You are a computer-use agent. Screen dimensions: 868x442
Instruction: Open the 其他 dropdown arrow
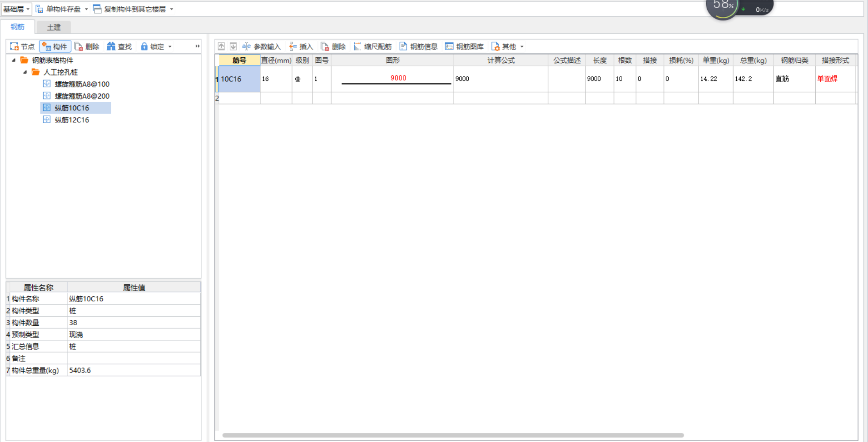(522, 47)
